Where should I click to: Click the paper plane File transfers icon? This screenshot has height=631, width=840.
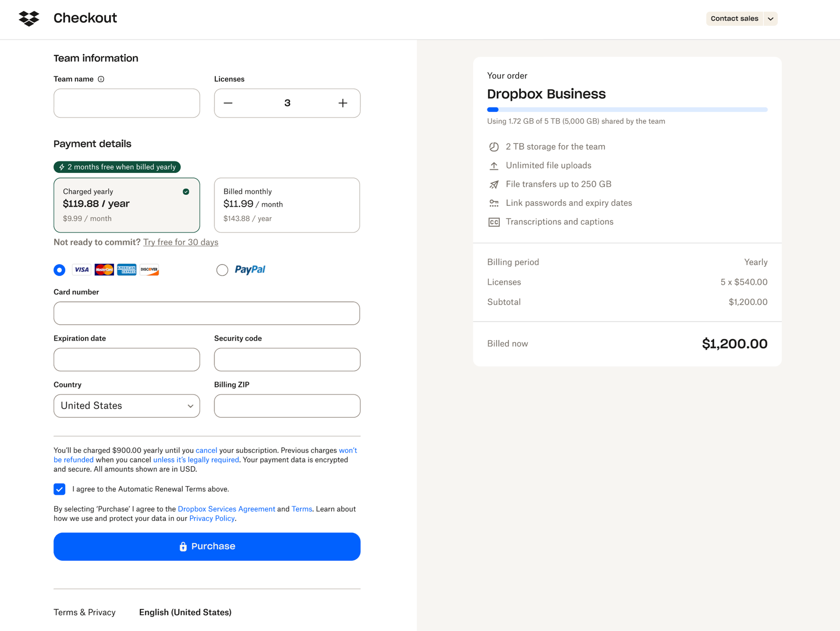click(494, 184)
